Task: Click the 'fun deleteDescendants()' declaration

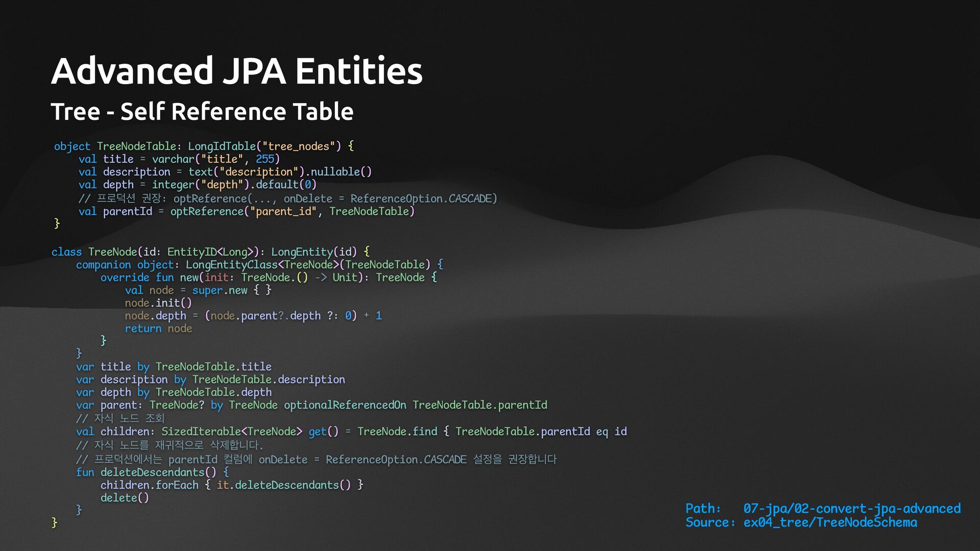Action: [152, 472]
